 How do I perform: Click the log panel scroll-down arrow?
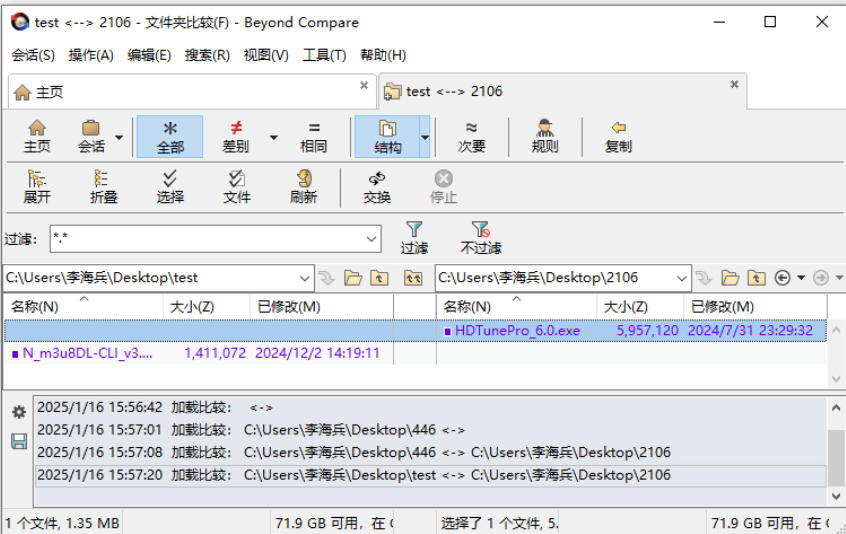(836, 496)
